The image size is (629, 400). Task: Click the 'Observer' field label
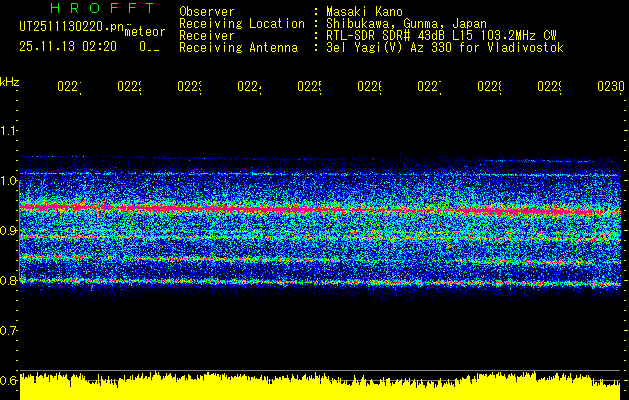tap(207, 12)
